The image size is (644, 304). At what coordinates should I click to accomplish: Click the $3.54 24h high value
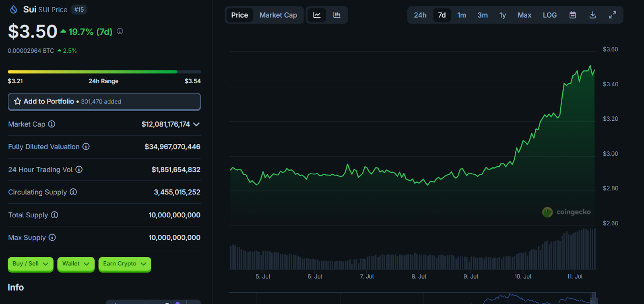coord(192,81)
